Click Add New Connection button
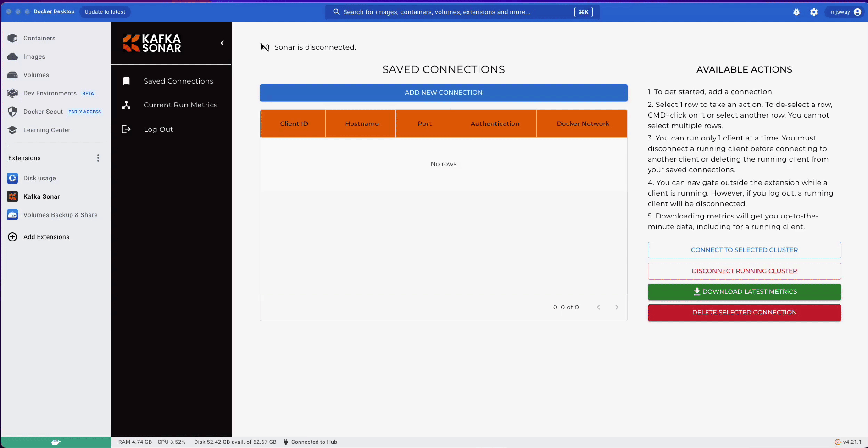Viewport: 868px width, 448px height. (443, 93)
